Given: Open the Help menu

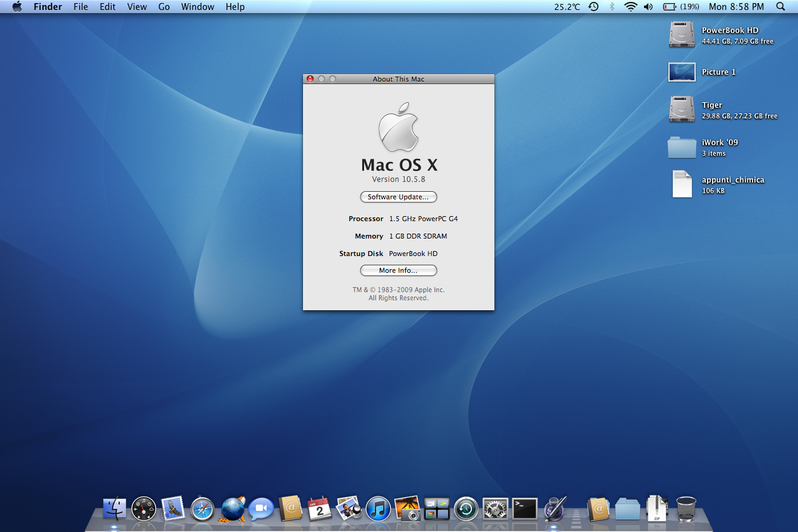Looking at the screenshot, I should tap(235, 7).
